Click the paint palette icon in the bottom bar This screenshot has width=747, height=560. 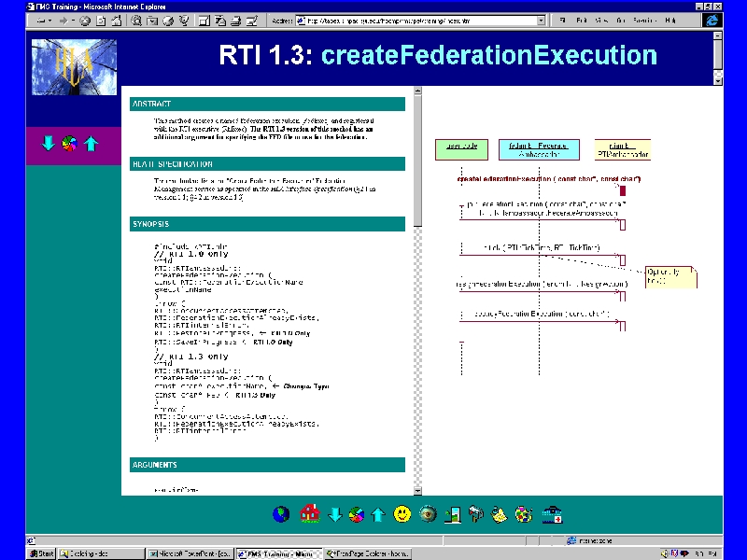point(524,515)
